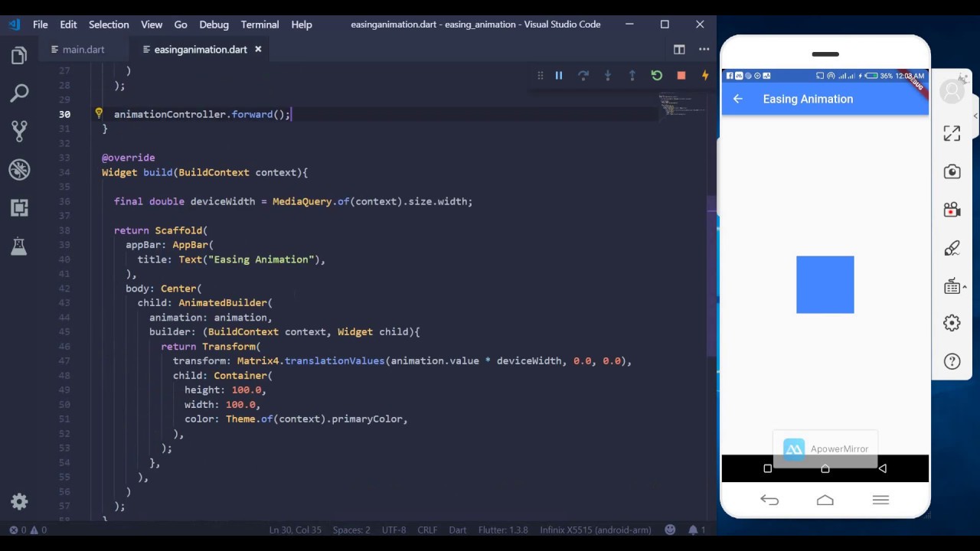Click line 47 translationValues code
Screen dimensions: 980x551
pyautogui.click(x=335, y=361)
